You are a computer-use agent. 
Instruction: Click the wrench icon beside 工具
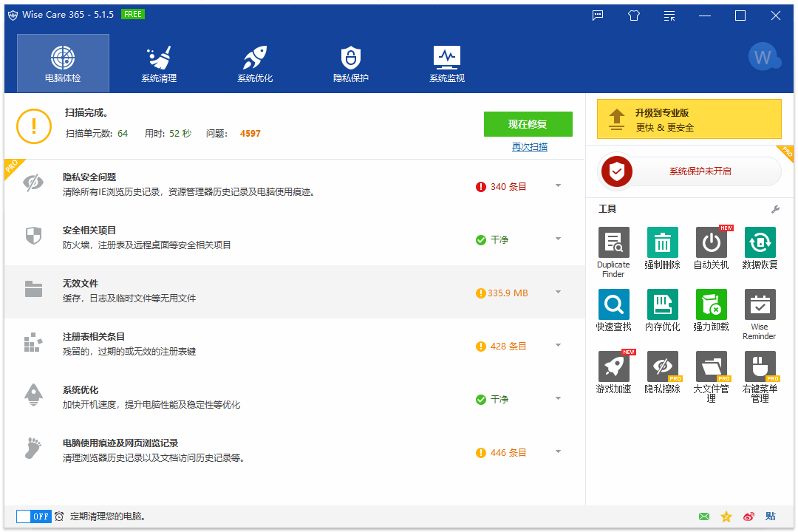pos(775,209)
